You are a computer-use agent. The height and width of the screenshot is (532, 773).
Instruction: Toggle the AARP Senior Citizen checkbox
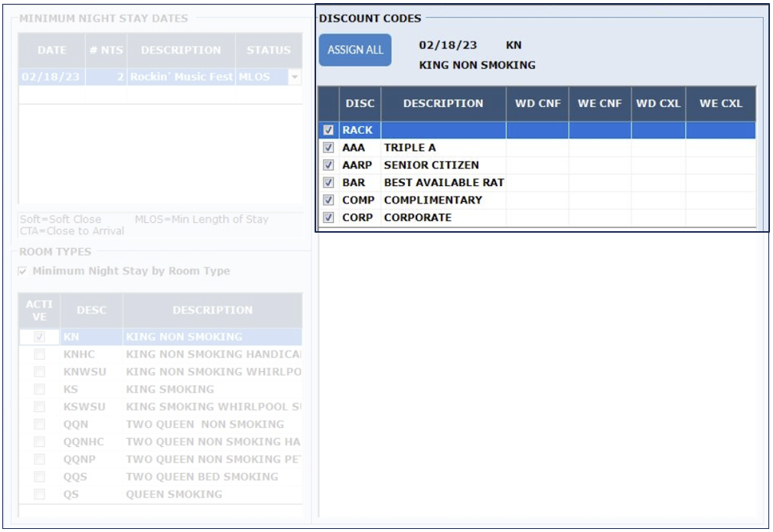328,165
